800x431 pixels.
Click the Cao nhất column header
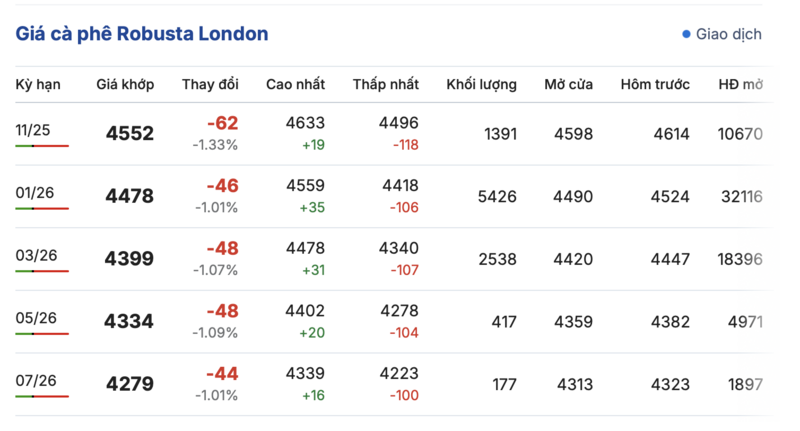pos(295,84)
